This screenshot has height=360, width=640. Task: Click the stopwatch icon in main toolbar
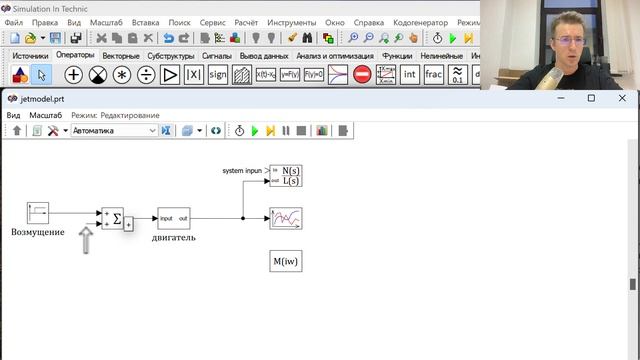click(438, 38)
